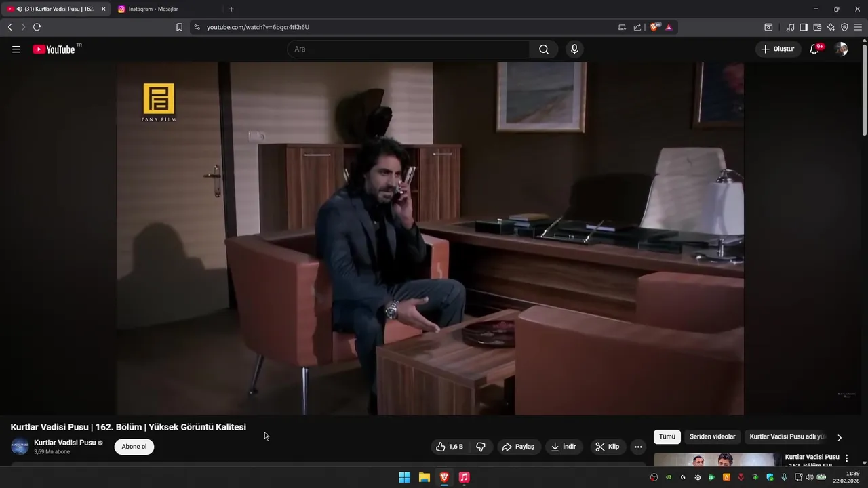
Task: Focus the YouTube Ara search field
Action: click(x=408, y=49)
